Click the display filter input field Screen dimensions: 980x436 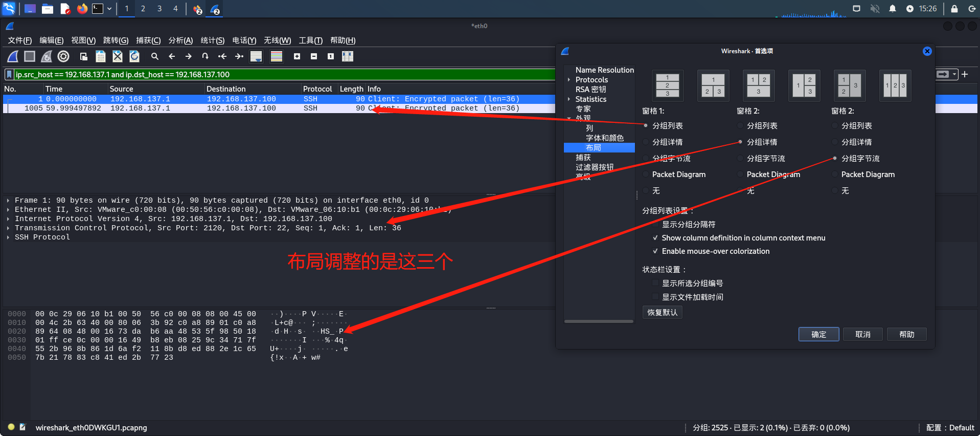pos(284,75)
